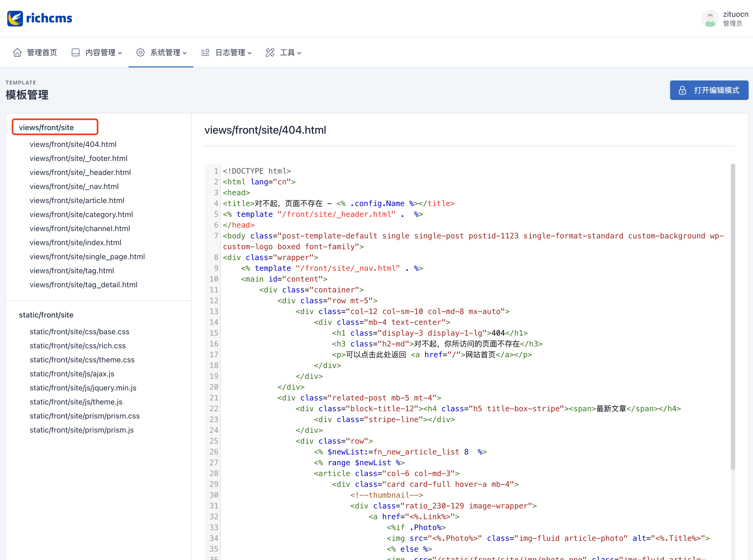Open static/front/site/js/jquery.min.js file
753x560 pixels.
83,388
